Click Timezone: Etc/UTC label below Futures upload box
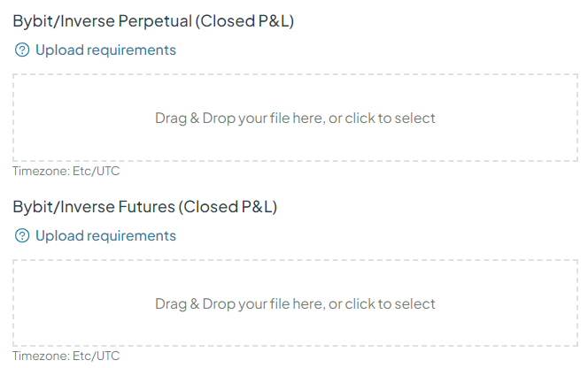Screen dimensions: 588x368 66,356
